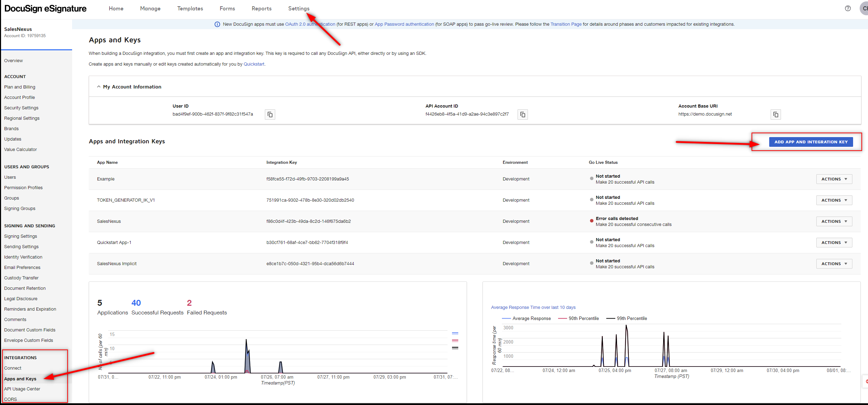
Task: Click the Error calls detected status
Action: tap(617, 219)
